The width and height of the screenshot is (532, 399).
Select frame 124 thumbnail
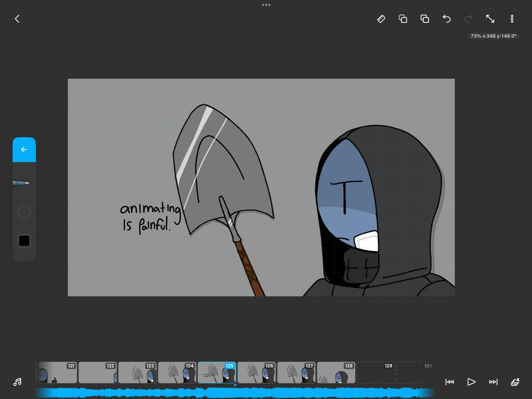coord(177,372)
